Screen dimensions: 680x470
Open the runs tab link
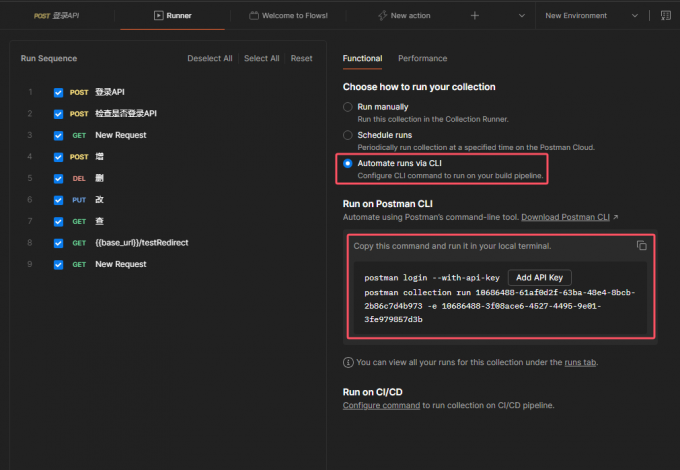point(580,362)
